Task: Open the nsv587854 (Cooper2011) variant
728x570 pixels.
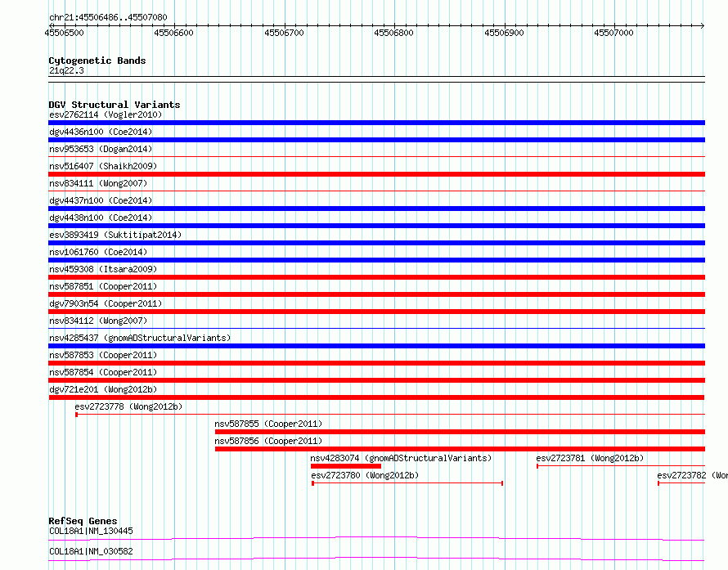Action: coord(103,372)
